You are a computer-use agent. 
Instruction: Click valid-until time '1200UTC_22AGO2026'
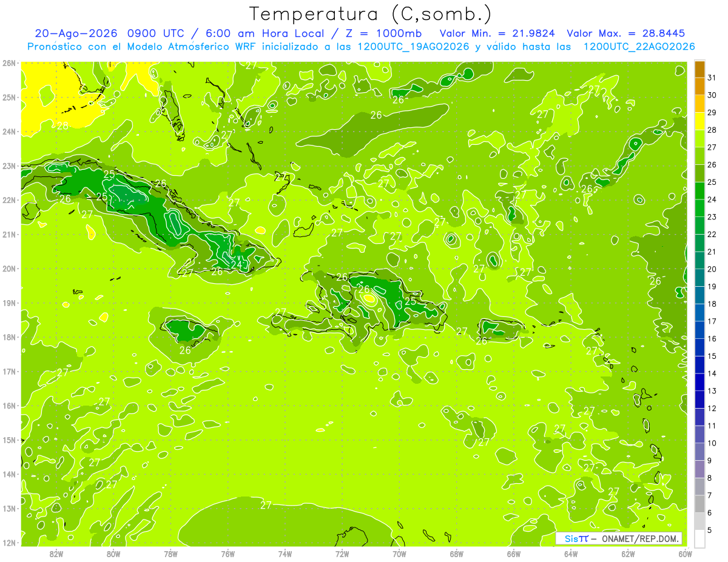639,47
